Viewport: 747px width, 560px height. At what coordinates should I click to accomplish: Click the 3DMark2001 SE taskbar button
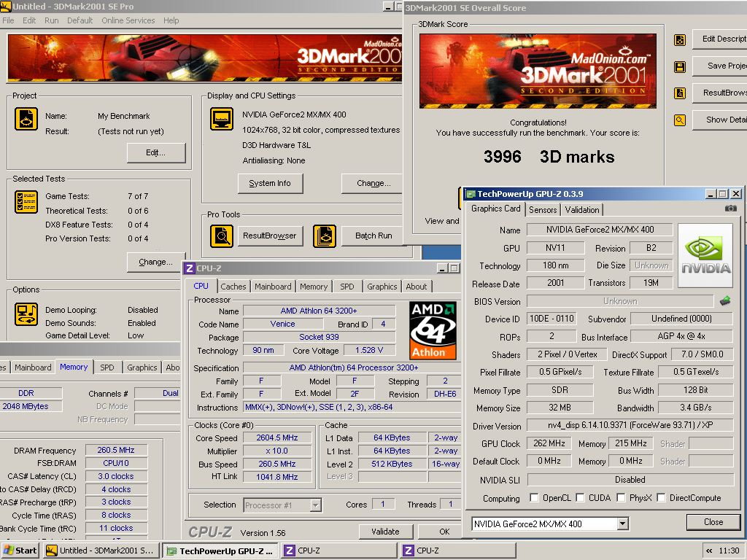click(101, 551)
